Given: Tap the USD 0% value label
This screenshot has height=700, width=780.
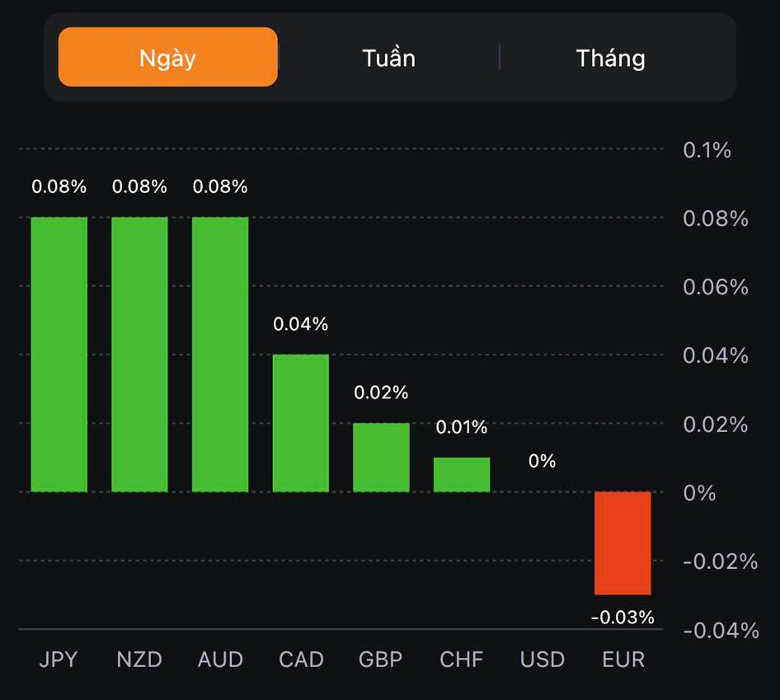Looking at the screenshot, I should (543, 461).
